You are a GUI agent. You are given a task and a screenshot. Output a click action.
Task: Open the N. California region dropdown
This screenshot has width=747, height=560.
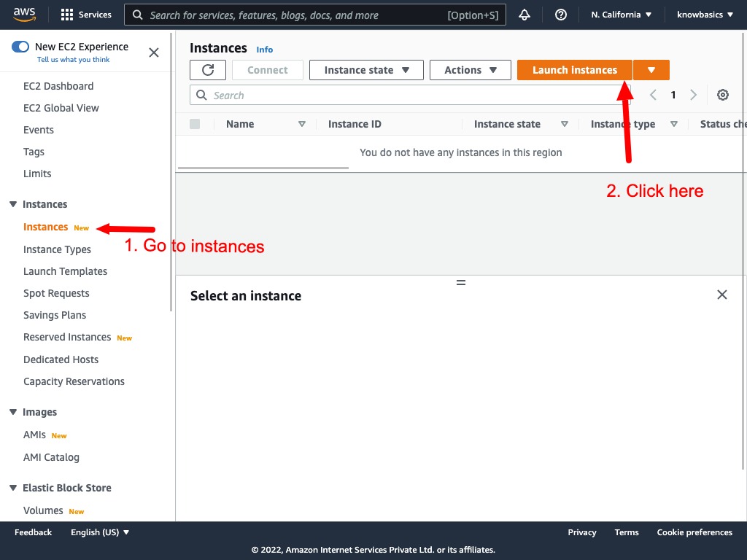tap(622, 15)
